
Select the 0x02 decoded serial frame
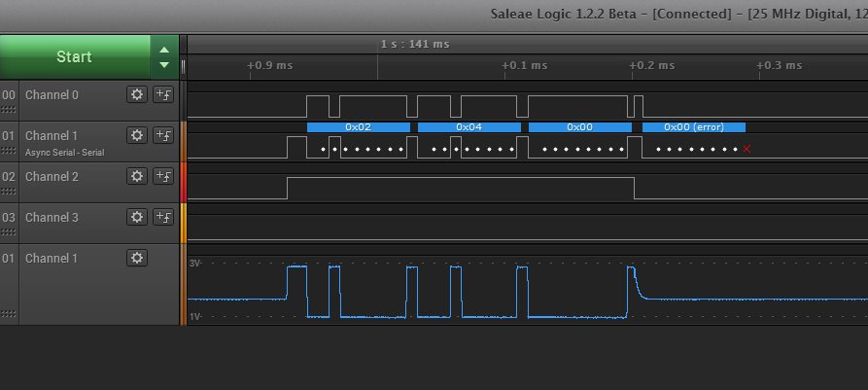(358, 127)
